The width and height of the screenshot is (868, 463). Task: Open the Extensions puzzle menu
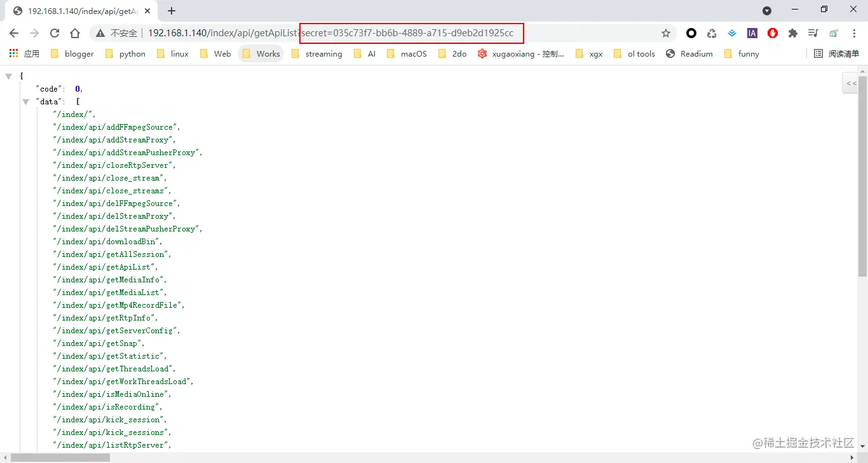(793, 33)
